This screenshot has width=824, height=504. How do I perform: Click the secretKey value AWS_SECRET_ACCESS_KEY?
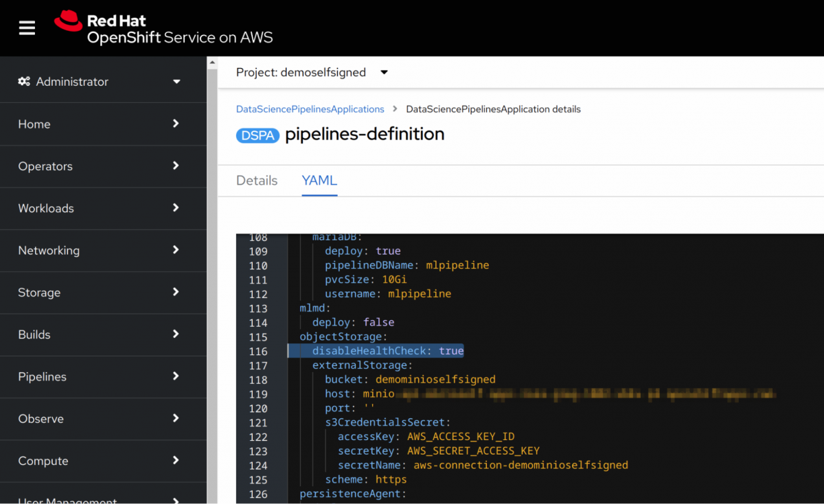(x=473, y=451)
